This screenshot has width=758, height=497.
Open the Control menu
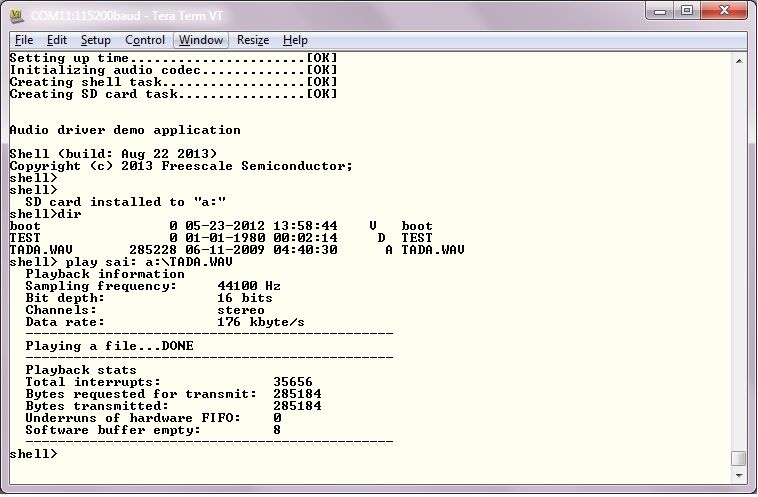tap(145, 40)
